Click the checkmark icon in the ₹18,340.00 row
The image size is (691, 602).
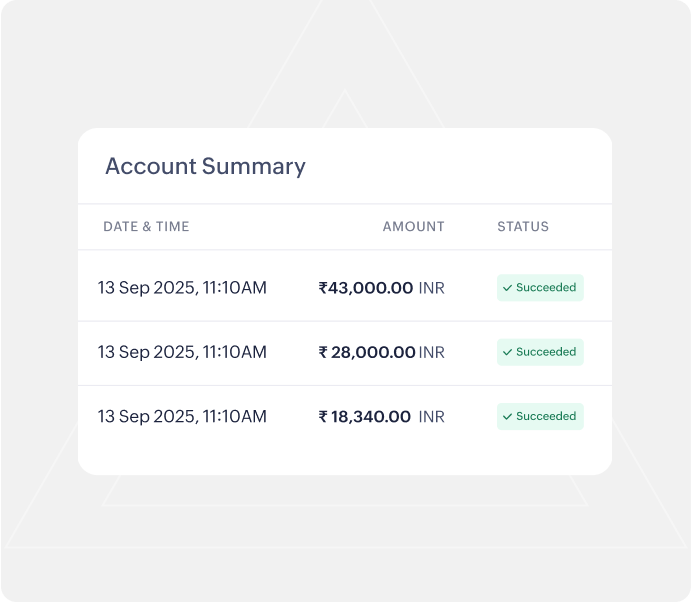tap(507, 416)
